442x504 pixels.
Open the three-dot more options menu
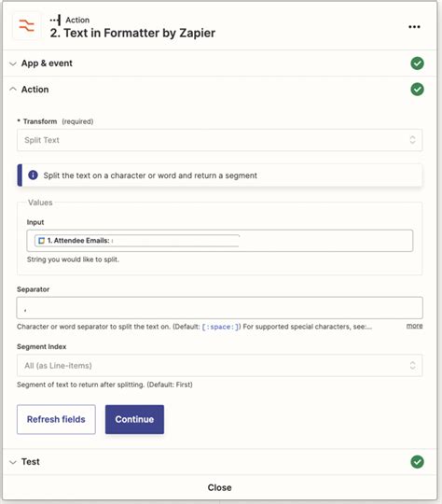(414, 27)
